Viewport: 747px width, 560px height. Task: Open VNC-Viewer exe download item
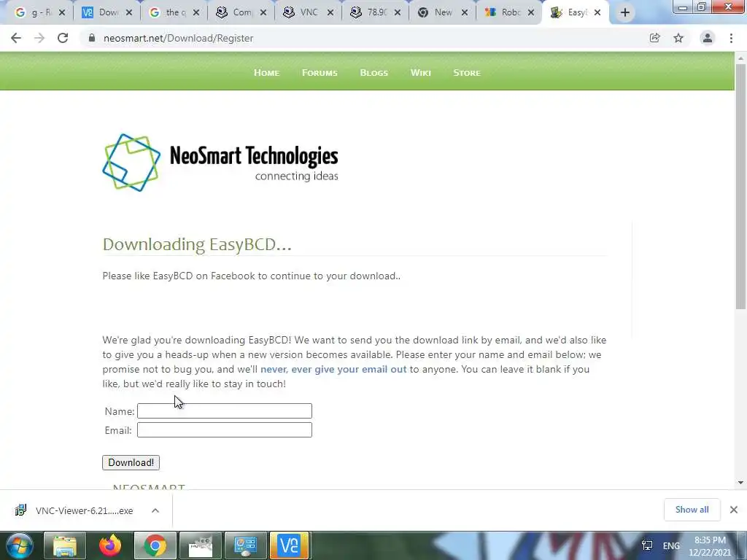coord(75,510)
